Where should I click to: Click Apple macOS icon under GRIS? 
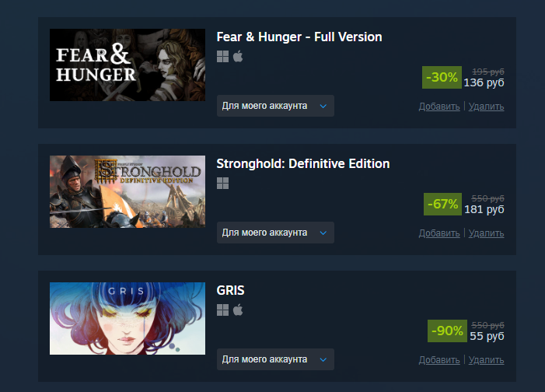pos(238,310)
